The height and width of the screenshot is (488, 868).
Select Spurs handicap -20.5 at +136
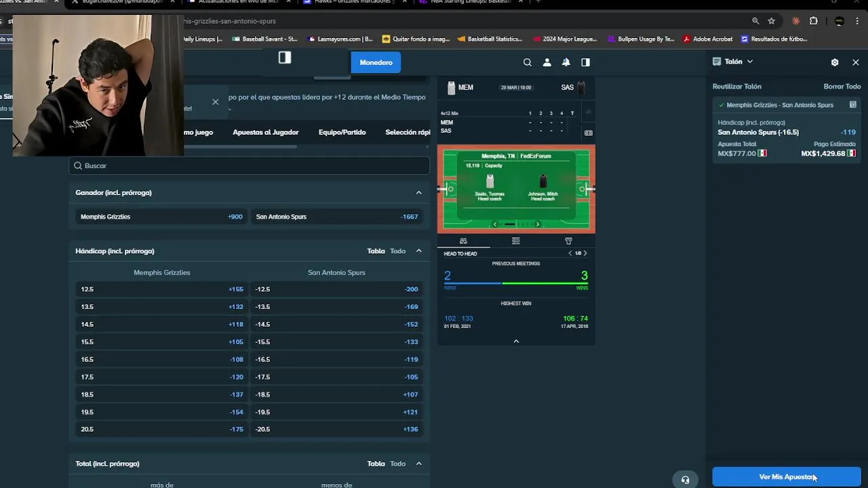(x=337, y=429)
